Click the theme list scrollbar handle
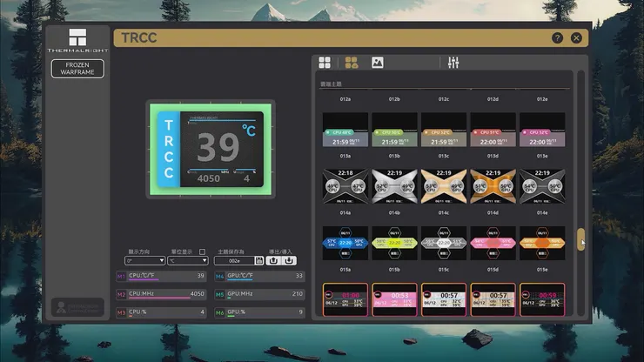This screenshot has height=362, width=644. coord(580,239)
